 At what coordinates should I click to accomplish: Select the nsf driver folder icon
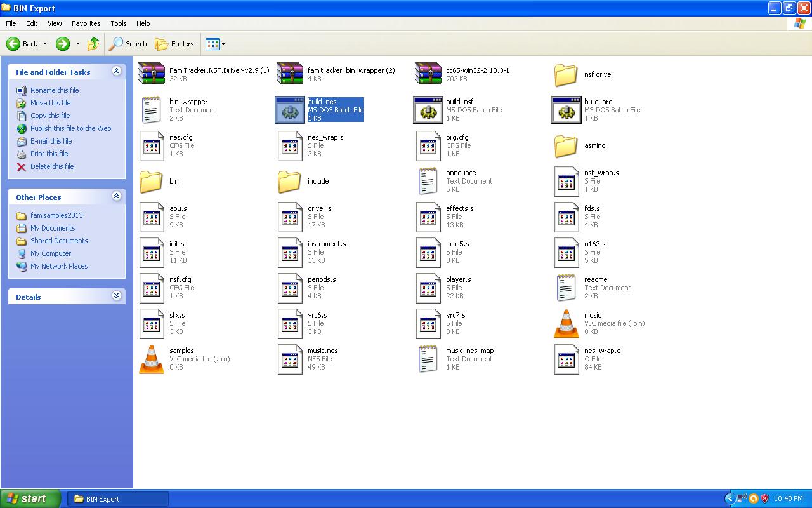(566, 74)
